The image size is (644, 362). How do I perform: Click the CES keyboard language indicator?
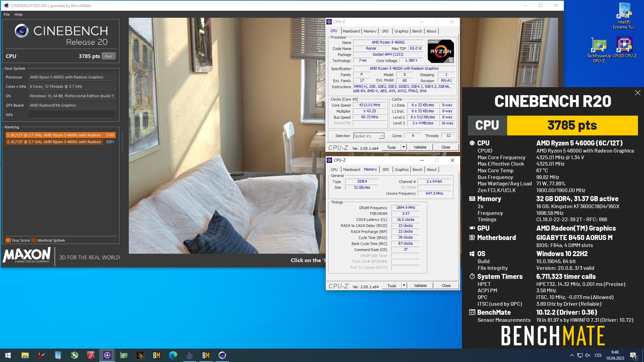click(x=598, y=355)
